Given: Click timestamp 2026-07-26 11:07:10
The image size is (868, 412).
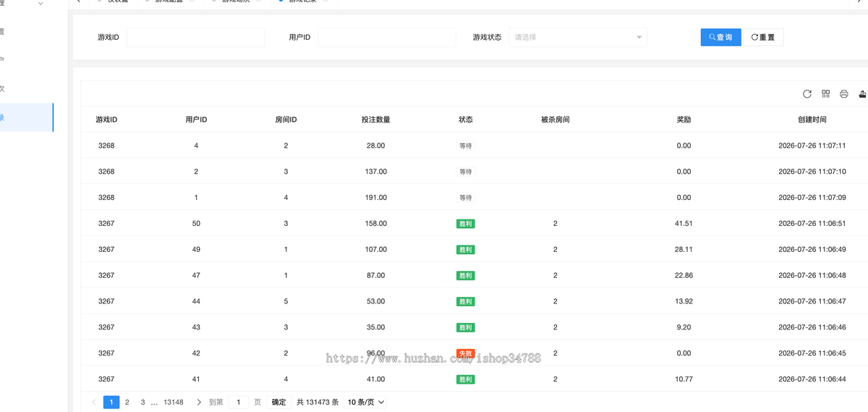Looking at the screenshot, I should (x=812, y=172).
